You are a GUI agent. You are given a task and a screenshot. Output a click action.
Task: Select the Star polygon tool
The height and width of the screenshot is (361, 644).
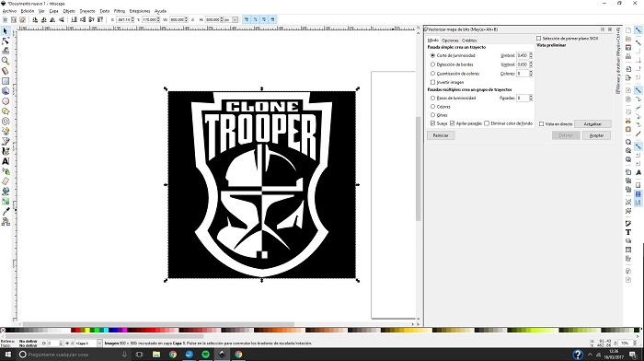[x=6, y=111]
